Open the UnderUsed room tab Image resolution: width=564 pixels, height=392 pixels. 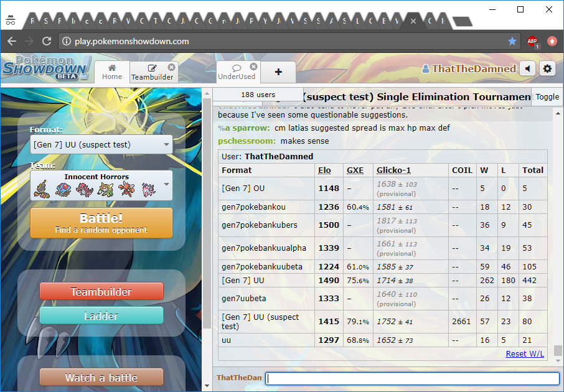[x=237, y=72]
